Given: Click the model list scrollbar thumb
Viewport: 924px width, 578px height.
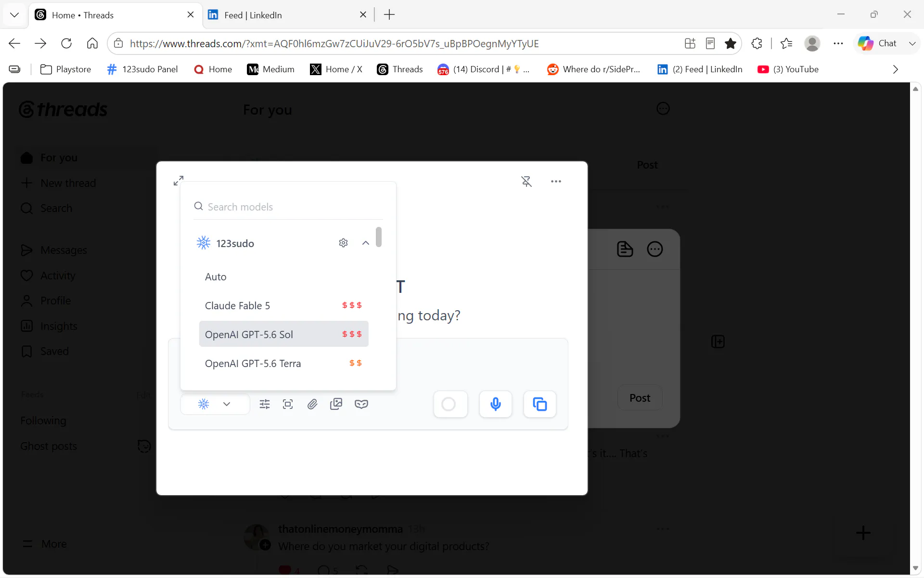Looking at the screenshot, I should pos(379,237).
